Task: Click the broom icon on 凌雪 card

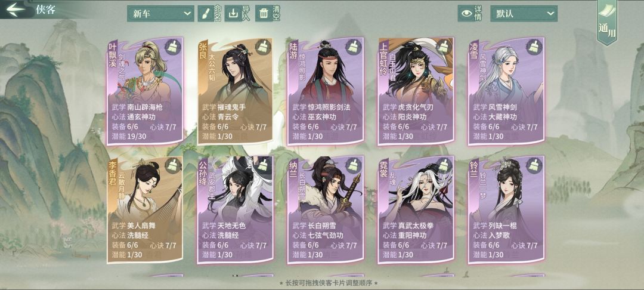Action: tap(534, 48)
